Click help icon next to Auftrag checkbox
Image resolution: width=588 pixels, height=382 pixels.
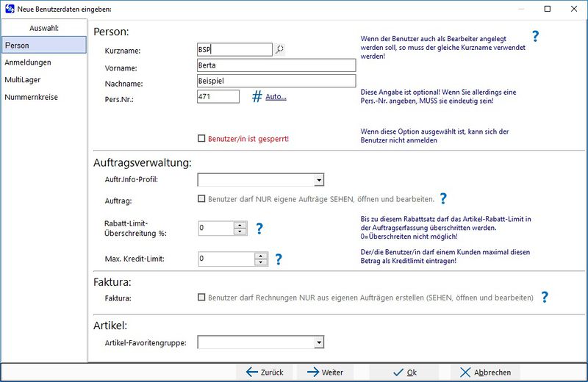pyautogui.click(x=443, y=198)
